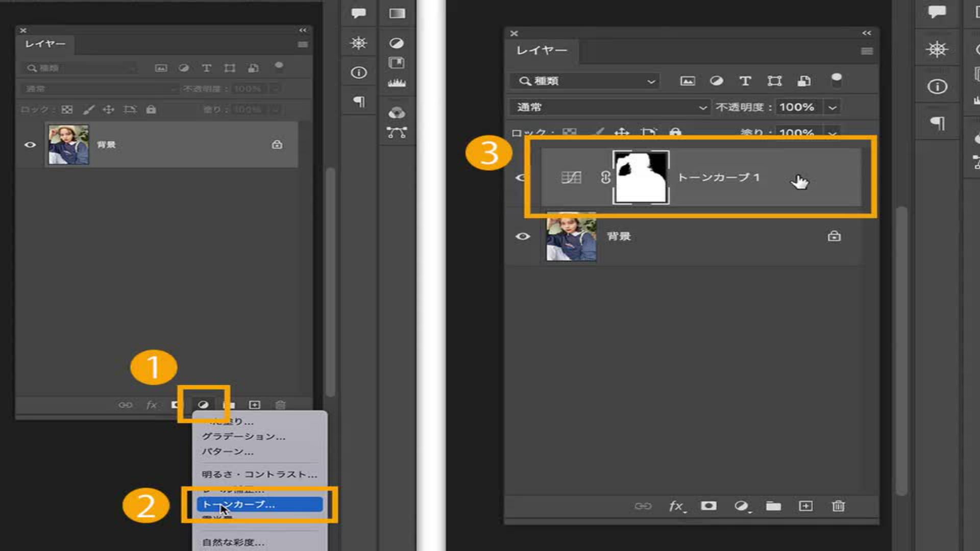This screenshot has height=551, width=980.
Task: Toggle visibility of left panel 背景 layer
Action: [30, 145]
